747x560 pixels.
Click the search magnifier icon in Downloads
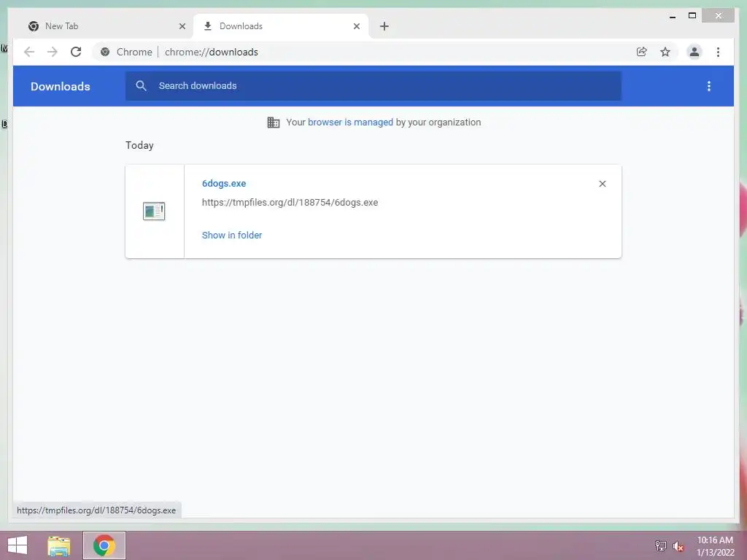tap(141, 86)
